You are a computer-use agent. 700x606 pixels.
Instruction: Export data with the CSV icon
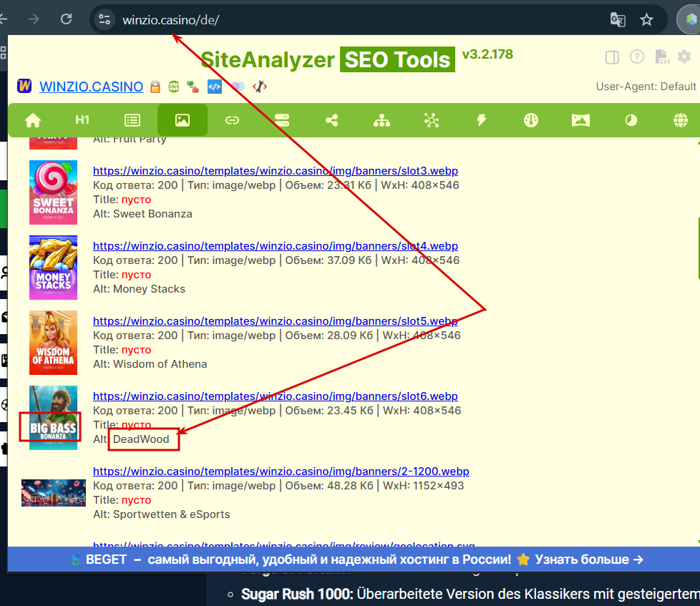coord(662,57)
